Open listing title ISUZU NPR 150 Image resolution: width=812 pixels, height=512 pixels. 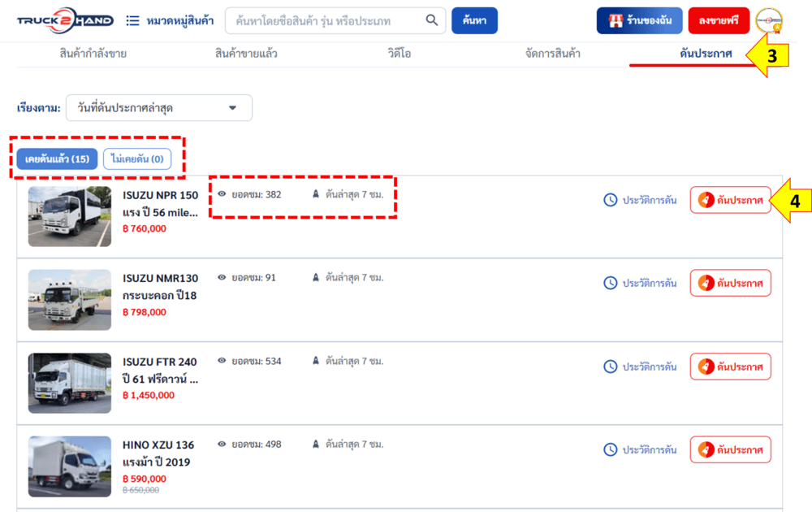pos(161,204)
